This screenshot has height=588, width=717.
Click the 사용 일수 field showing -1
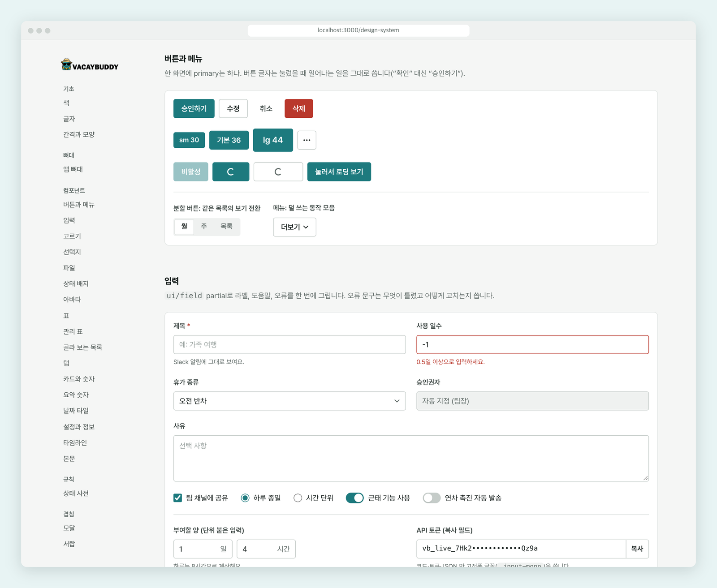coord(532,344)
